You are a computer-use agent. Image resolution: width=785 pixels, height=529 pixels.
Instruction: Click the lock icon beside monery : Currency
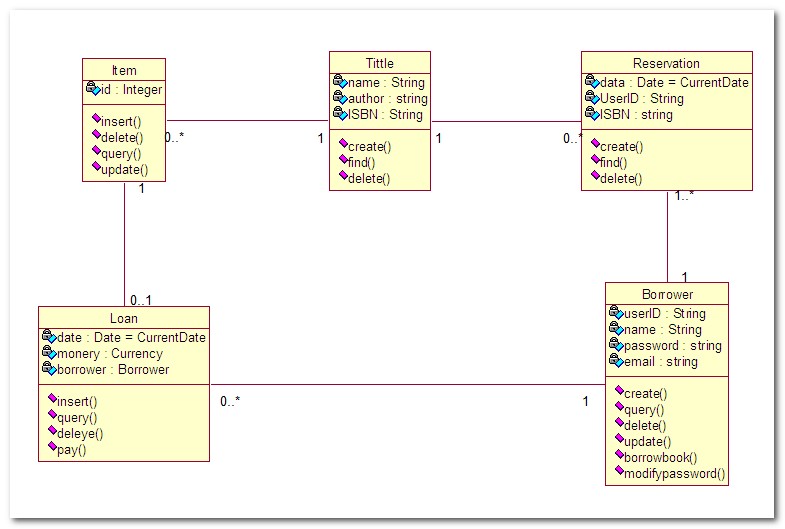(x=50, y=352)
